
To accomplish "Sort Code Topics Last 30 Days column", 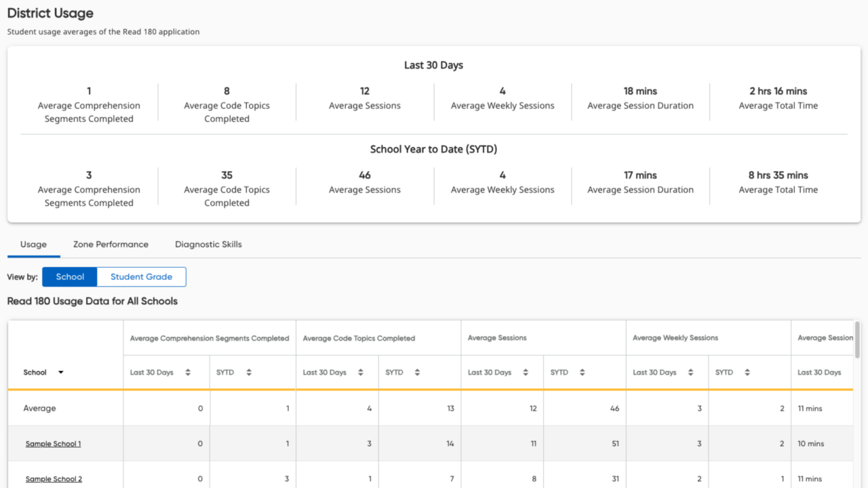I will coord(360,372).
